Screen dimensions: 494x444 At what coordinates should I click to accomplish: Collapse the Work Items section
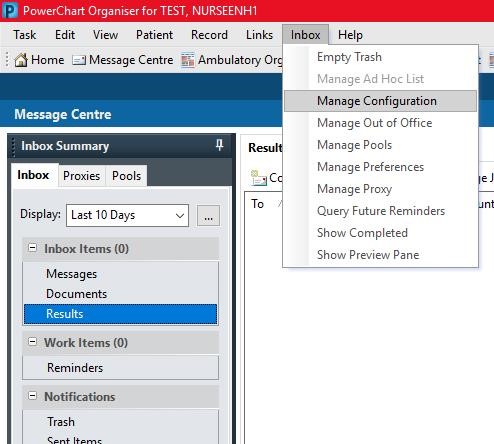[33, 342]
